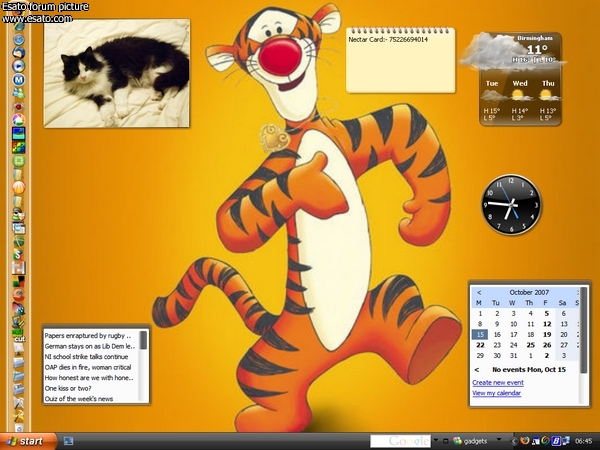Screen dimensions: 600x450
Task: Click the cat photo gadget
Action: (117, 73)
